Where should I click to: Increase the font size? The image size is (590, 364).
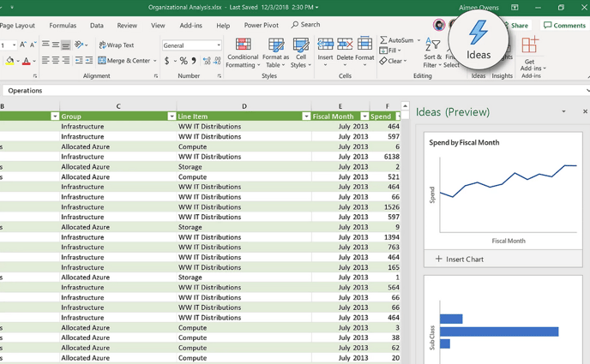point(23,45)
